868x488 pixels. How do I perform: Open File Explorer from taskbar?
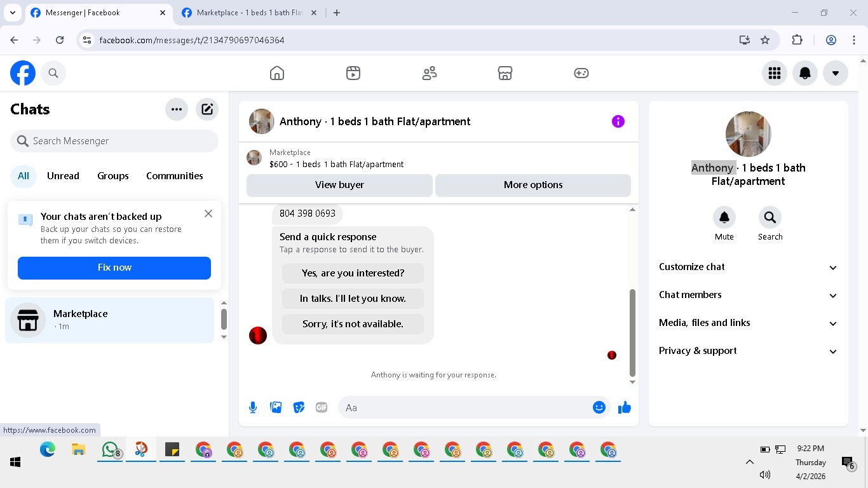click(x=79, y=450)
